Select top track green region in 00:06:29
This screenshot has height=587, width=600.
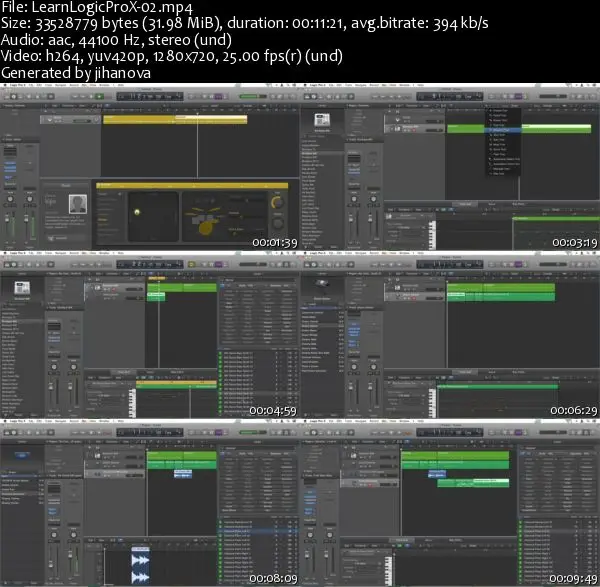pos(501,287)
